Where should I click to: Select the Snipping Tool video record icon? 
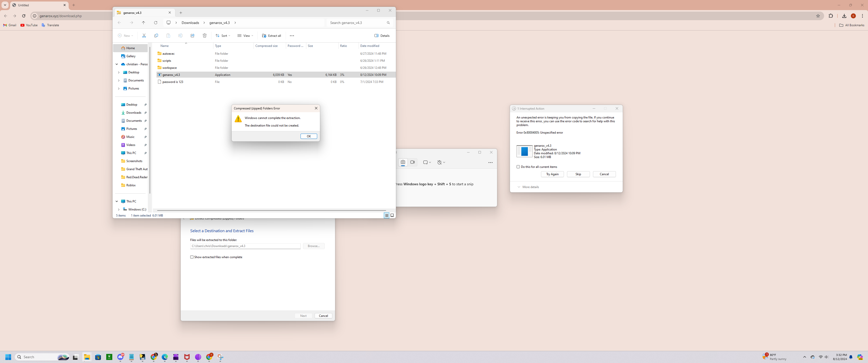(x=413, y=162)
